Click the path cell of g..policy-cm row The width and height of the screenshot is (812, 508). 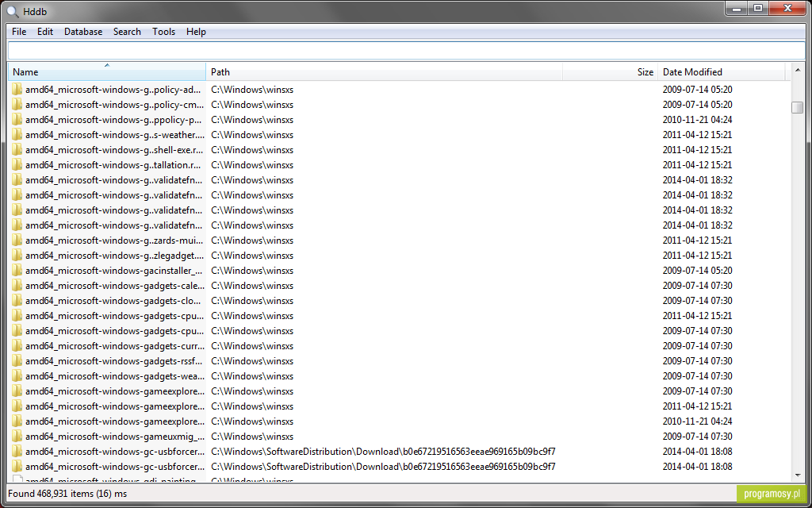coord(252,105)
